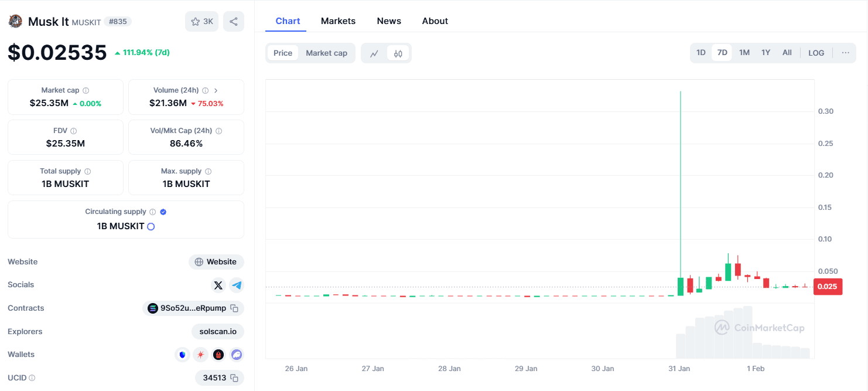The width and height of the screenshot is (868, 391).
Task: Open info icon beside Volume (24h)
Action: coord(205,91)
